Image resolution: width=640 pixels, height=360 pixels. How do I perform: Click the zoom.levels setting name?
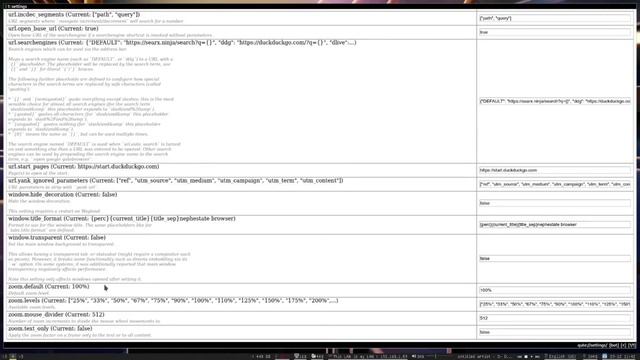point(24,300)
